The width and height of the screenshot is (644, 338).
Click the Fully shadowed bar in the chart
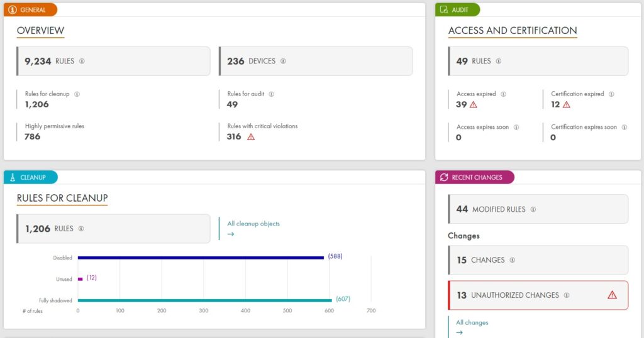[x=204, y=300]
